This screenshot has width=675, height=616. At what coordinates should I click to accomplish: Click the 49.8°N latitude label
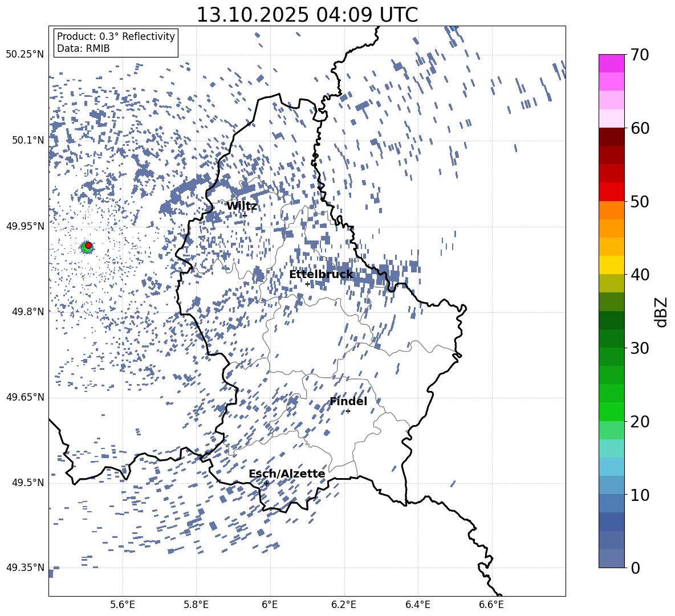(27, 312)
